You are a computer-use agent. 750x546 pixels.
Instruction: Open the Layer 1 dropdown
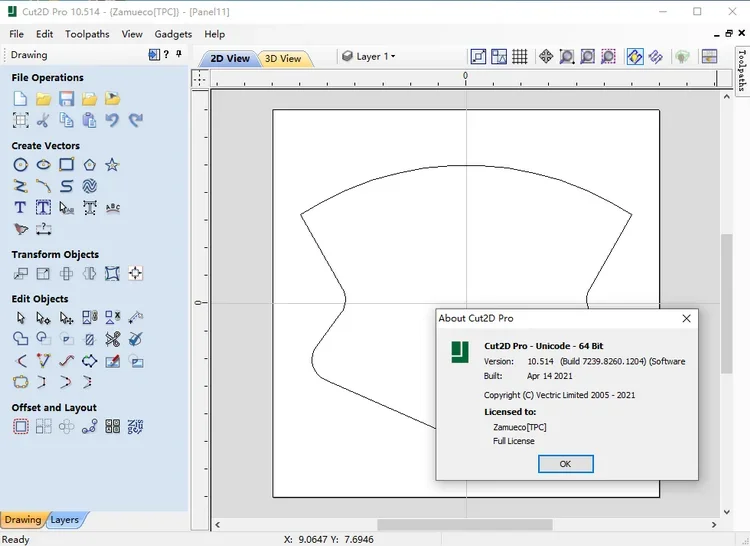pyautogui.click(x=369, y=56)
